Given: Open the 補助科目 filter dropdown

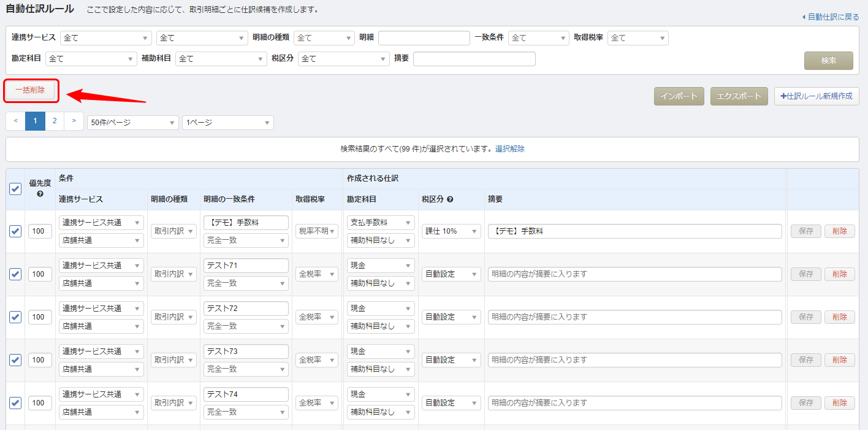Looking at the screenshot, I should pyautogui.click(x=221, y=59).
